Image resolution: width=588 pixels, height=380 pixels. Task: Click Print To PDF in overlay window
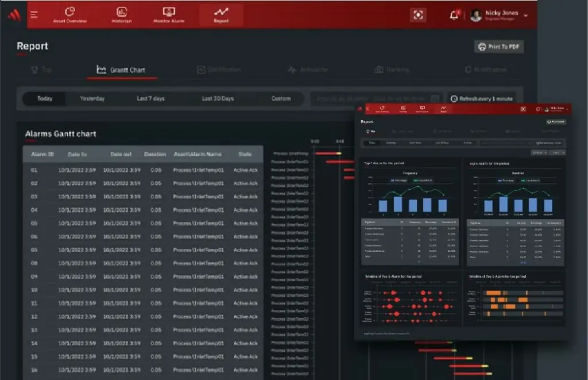click(556, 122)
